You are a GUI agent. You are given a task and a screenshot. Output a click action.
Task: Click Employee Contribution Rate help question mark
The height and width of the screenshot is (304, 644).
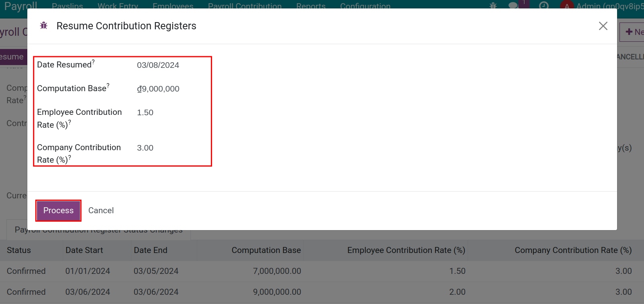(70, 122)
